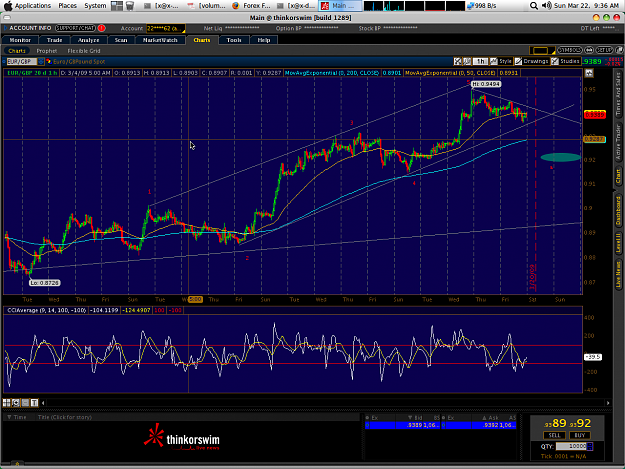Select the ask row showing .9392
The image size is (625, 469).
[479, 426]
